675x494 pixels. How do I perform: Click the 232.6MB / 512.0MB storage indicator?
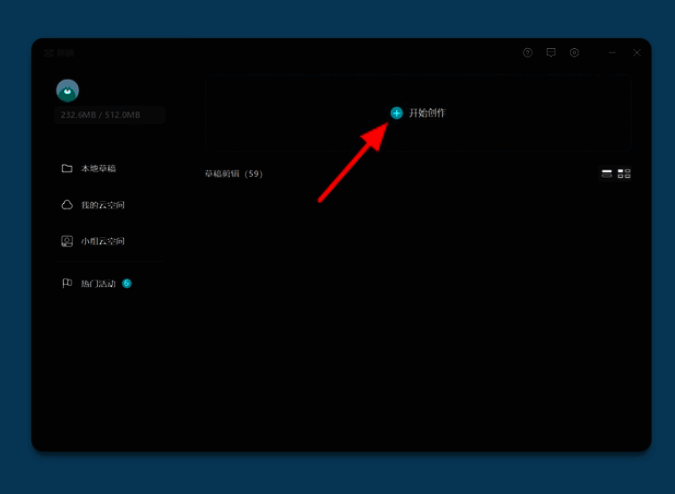100,115
